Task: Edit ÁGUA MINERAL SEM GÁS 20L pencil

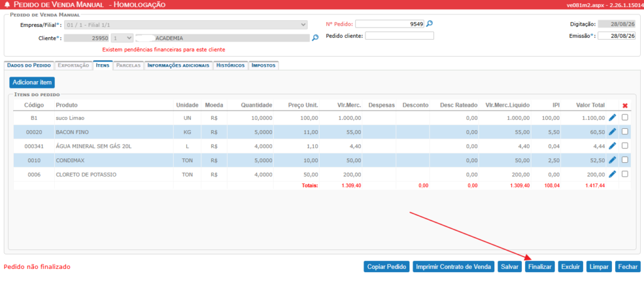Action: (x=613, y=146)
